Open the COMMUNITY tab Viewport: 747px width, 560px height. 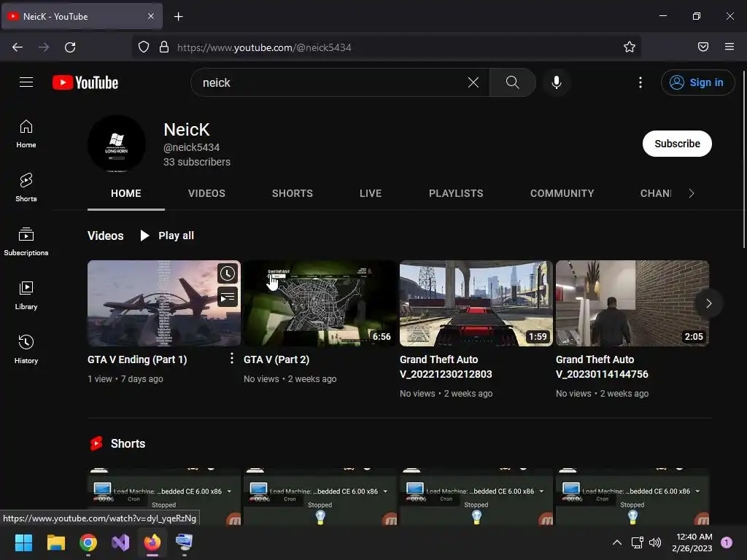(562, 193)
